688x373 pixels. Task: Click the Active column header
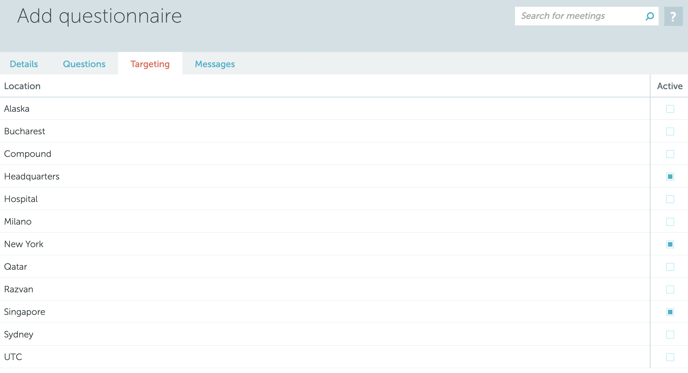[670, 86]
